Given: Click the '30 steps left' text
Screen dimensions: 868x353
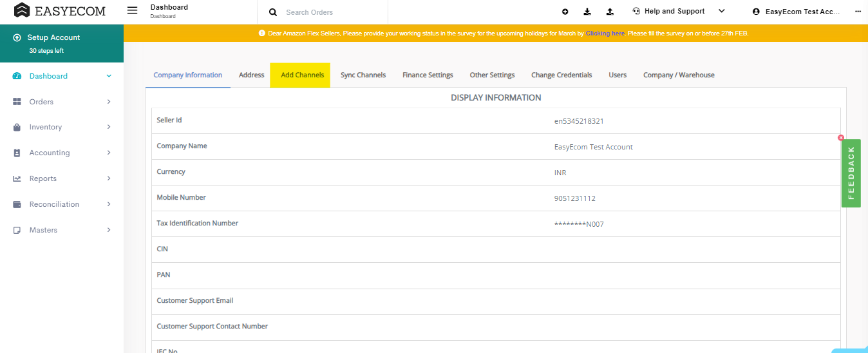Looking at the screenshot, I should click(46, 51).
